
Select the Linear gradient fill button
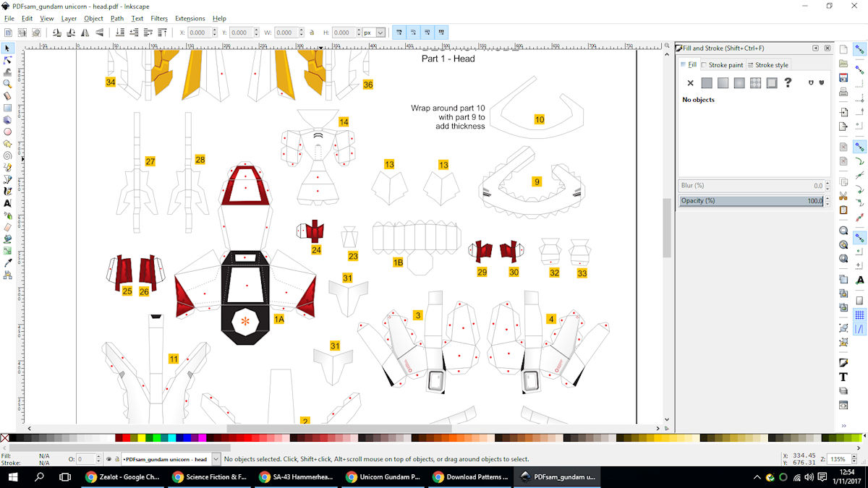(x=723, y=83)
